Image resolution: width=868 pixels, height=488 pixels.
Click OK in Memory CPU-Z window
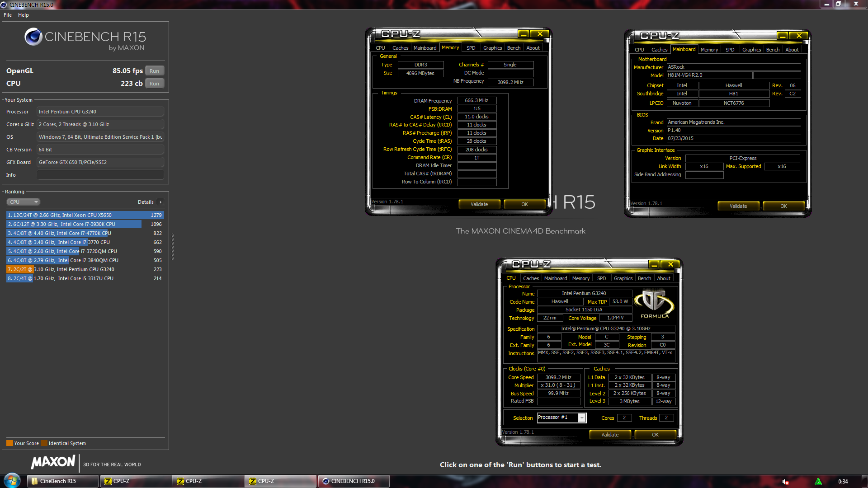(x=524, y=204)
